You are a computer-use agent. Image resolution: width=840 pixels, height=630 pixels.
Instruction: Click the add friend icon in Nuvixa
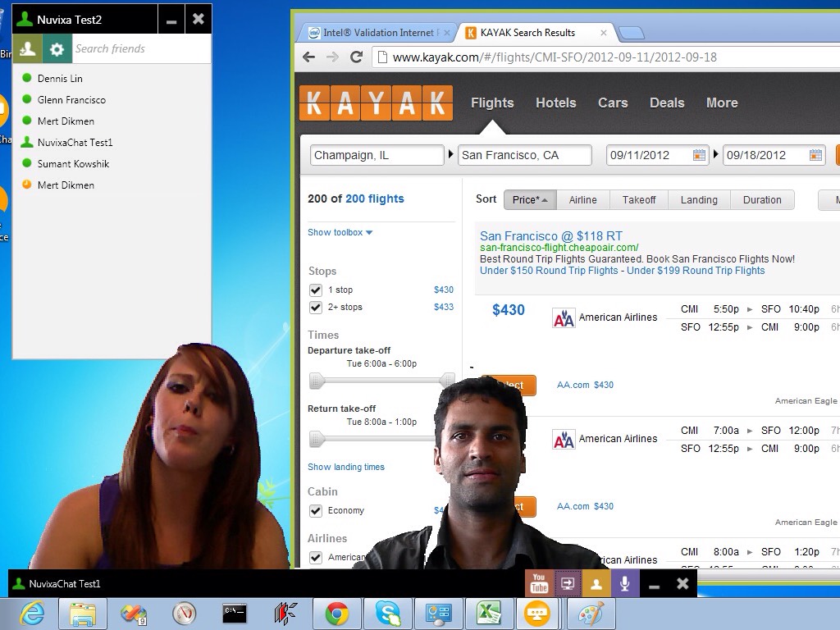[28, 49]
